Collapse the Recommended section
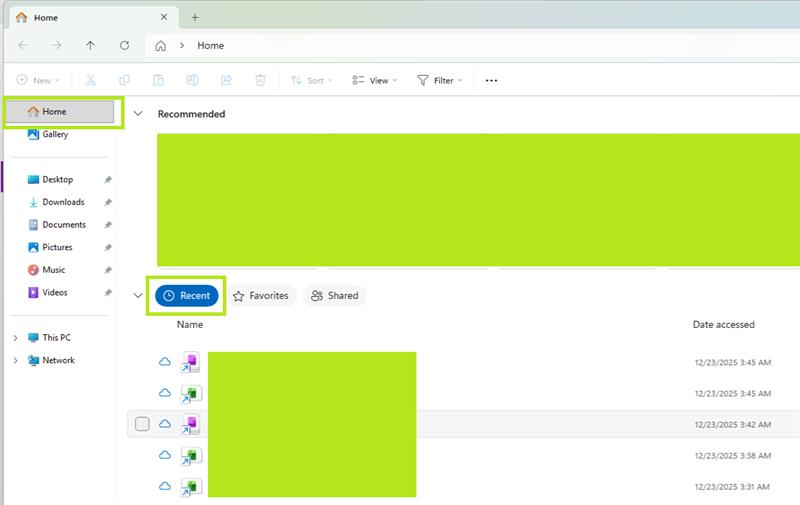The image size is (800, 505). pos(138,113)
